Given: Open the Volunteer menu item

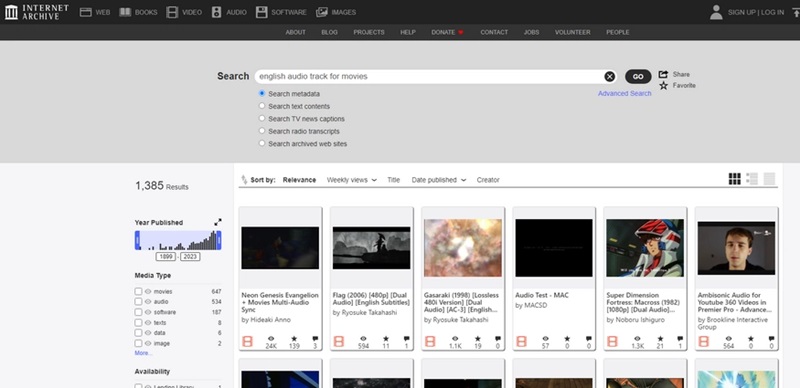Looking at the screenshot, I should (x=572, y=32).
